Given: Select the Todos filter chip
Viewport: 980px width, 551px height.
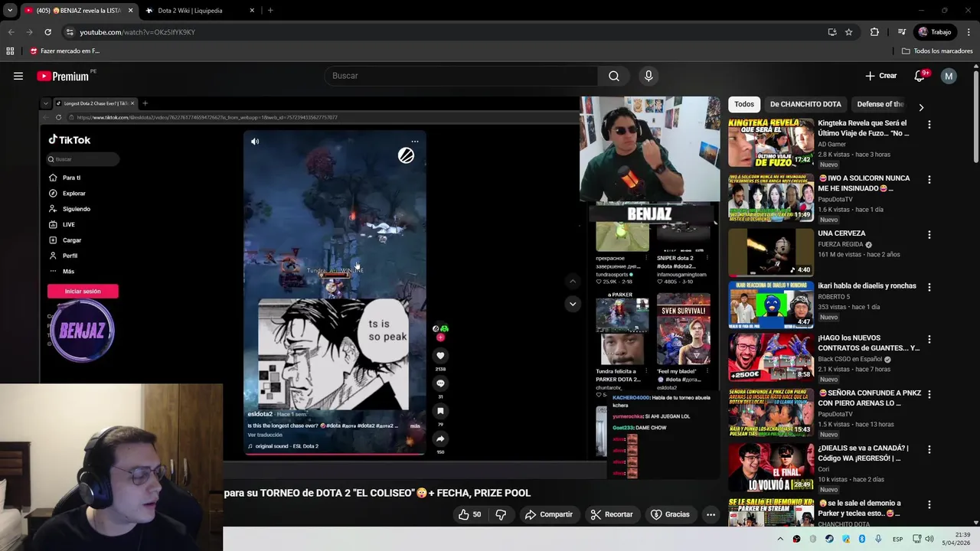Looking at the screenshot, I should [x=744, y=104].
